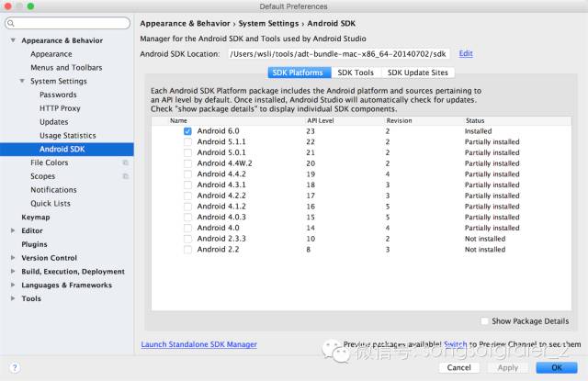The width and height of the screenshot is (588, 381).
Task: Open HTTP Proxy settings
Action: point(60,108)
